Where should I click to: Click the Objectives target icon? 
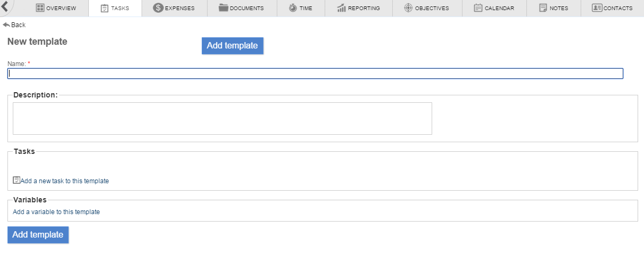coord(408,8)
